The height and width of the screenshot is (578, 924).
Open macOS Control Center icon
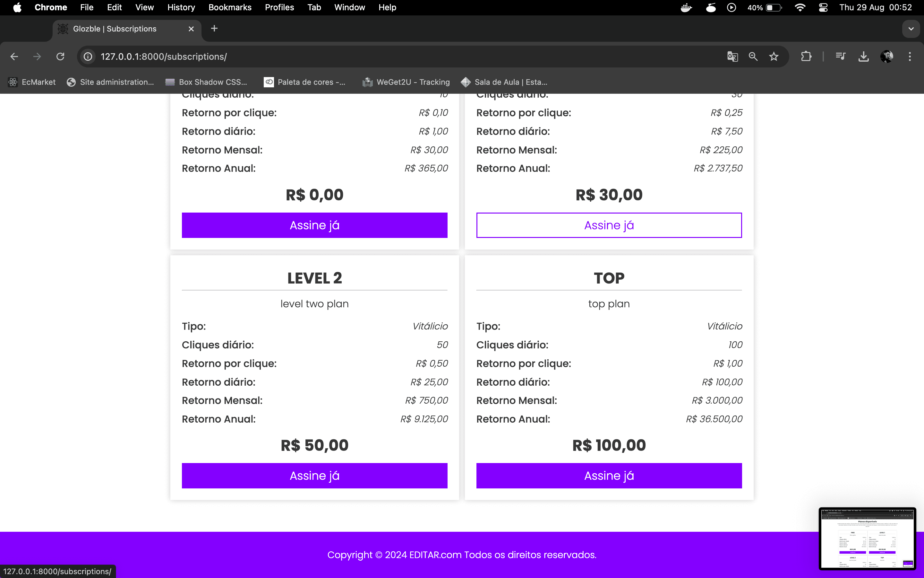[823, 7]
